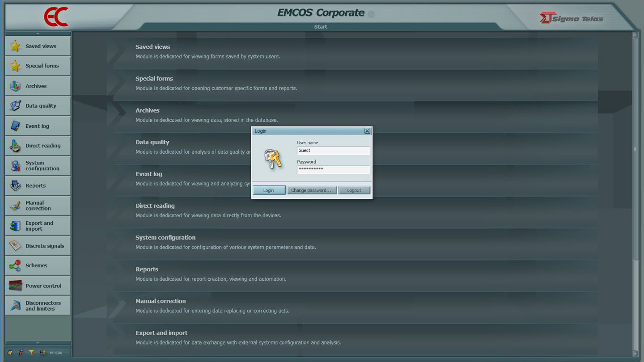644x362 pixels.
Task: Open the Discrete signals sidebar module
Action: tap(38, 245)
